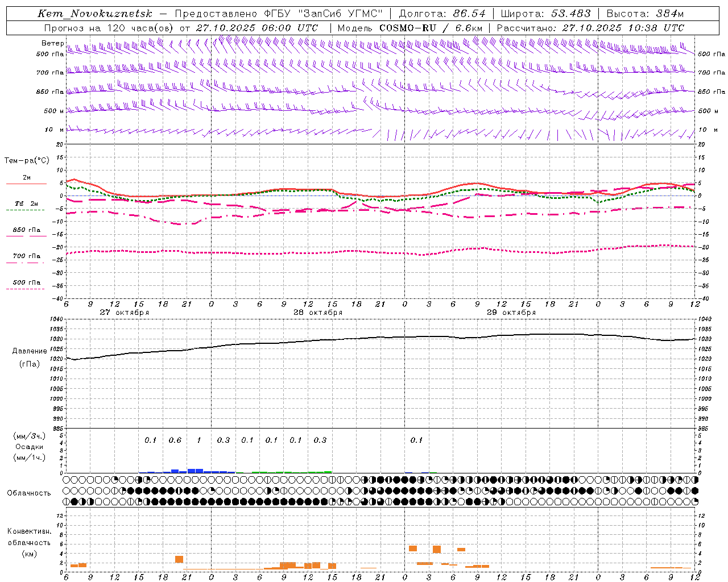Click the Долгота: 86.54 header field
Screen dimensions: 728x582
pos(442,14)
